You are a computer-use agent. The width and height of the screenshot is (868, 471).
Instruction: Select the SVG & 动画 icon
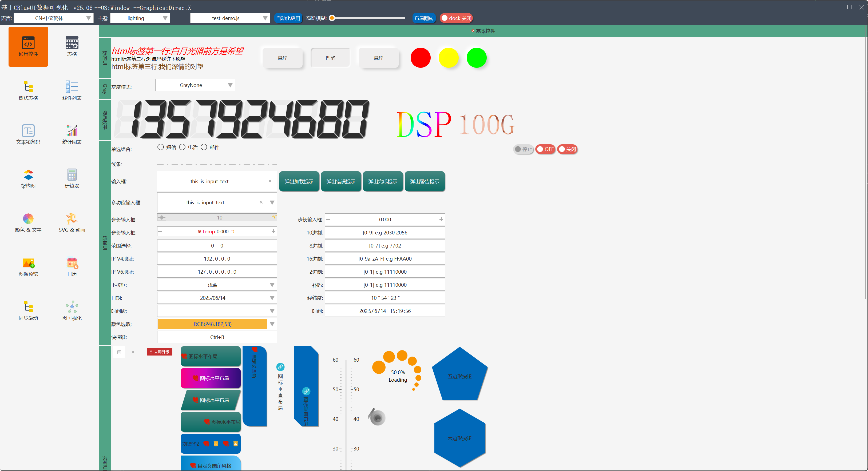click(72, 219)
